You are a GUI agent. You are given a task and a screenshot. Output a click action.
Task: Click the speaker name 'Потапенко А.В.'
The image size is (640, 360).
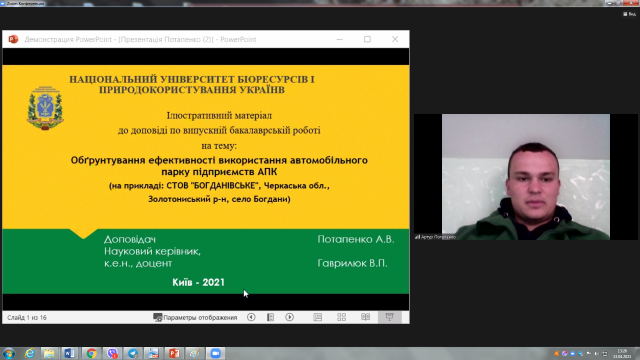(356, 239)
